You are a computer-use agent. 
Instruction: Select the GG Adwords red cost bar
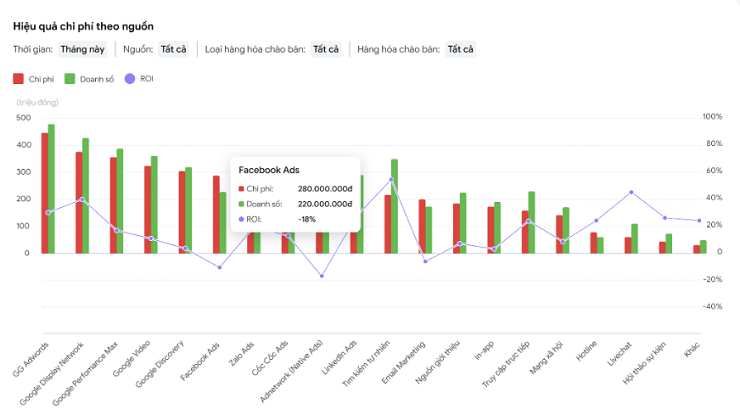[44, 193]
